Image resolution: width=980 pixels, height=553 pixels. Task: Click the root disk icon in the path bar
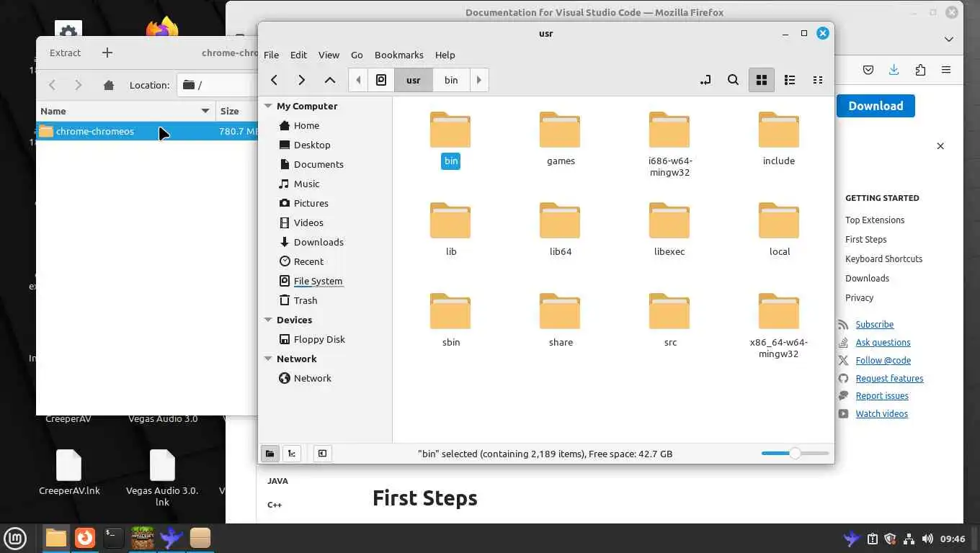coord(381,80)
